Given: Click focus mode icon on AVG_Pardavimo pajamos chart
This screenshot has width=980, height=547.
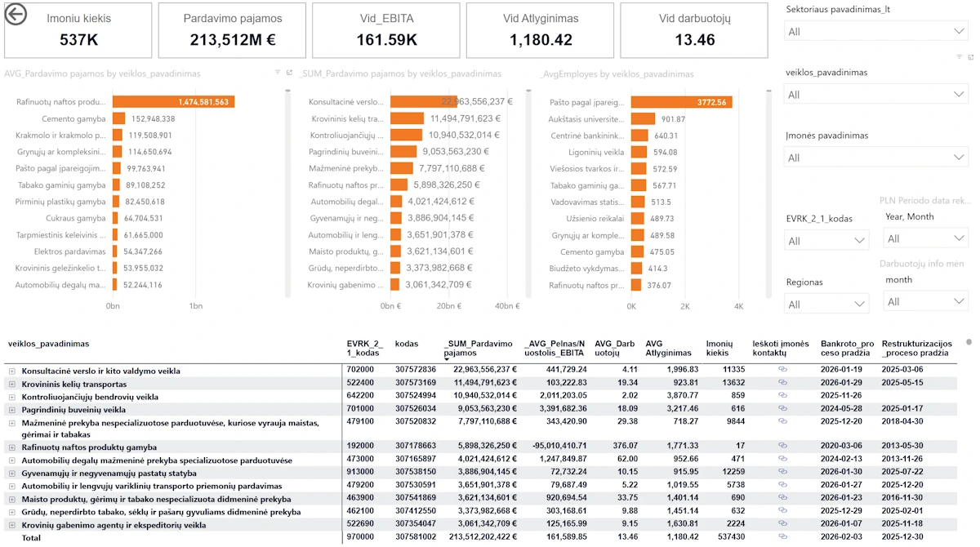Looking at the screenshot, I should [289, 73].
